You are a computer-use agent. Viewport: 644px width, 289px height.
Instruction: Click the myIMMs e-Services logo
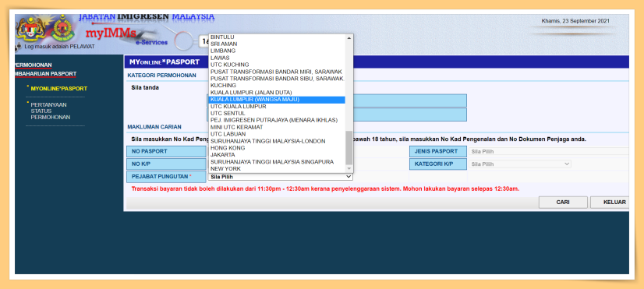123,35
